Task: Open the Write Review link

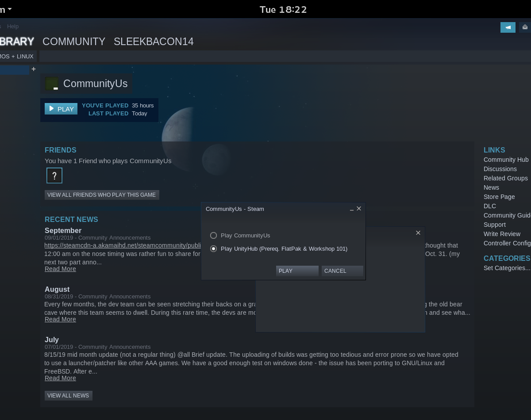Action: (502, 234)
